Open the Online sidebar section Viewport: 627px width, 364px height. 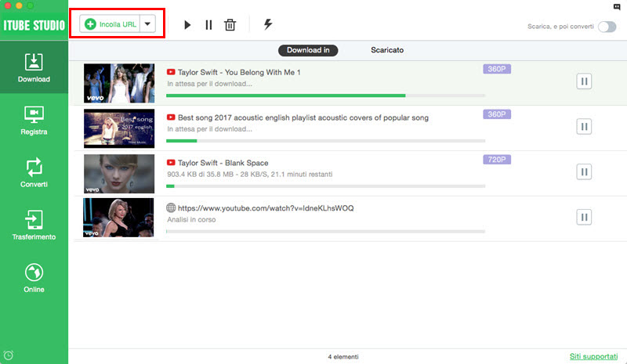click(x=34, y=278)
